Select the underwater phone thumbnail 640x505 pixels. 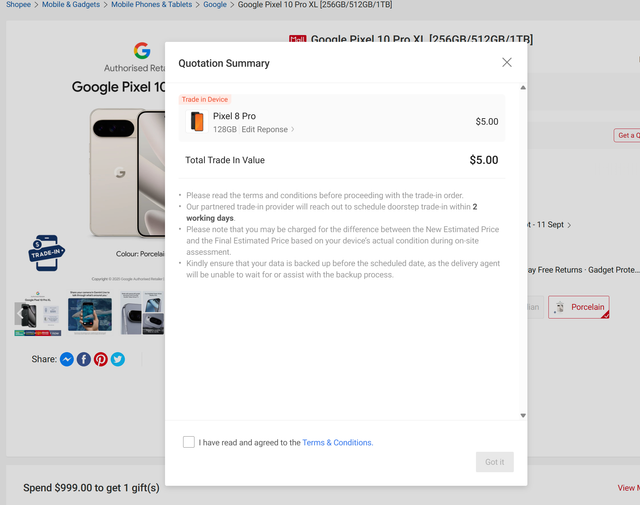(90, 313)
